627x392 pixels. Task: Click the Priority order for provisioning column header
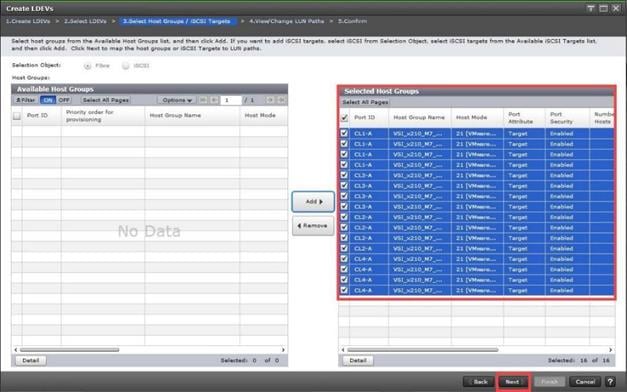click(x=103, y=116)
